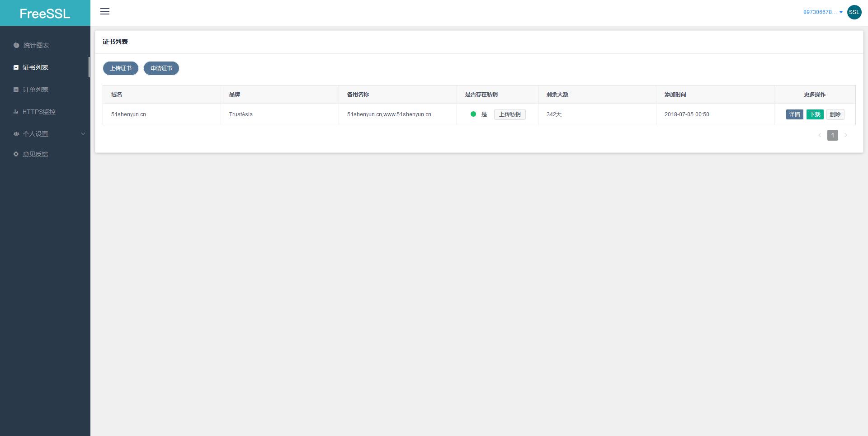Viewport: 868px width, 436px height.
Task: Open HTTPS监控 menu item
Action: (39, 112)
